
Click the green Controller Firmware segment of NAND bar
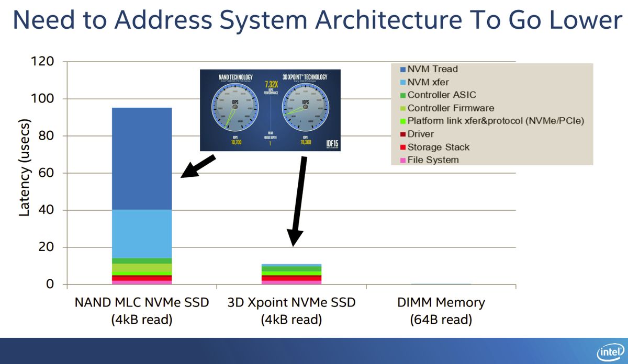click(x=142, y=268)
